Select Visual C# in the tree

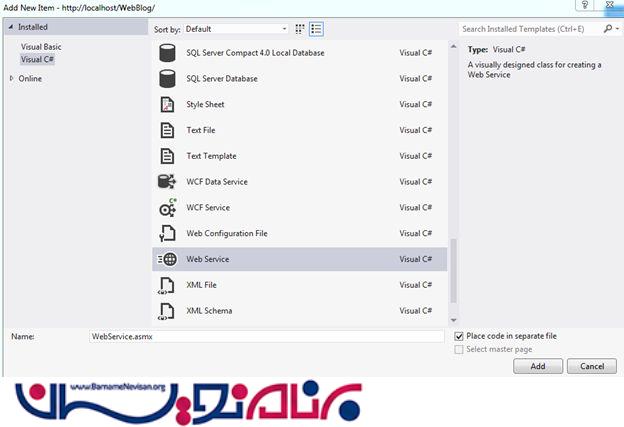pyautogui.click(x=38, y=59)
